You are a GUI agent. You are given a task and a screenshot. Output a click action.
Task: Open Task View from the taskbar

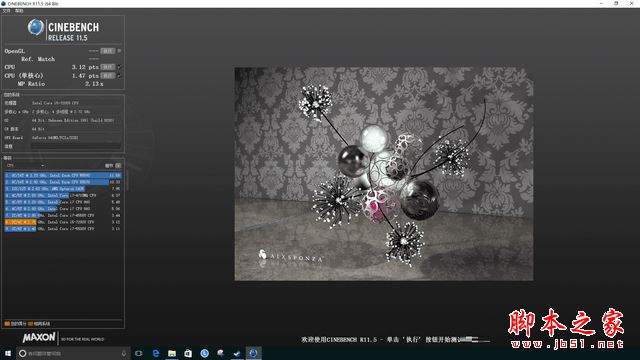click(139, 353)
